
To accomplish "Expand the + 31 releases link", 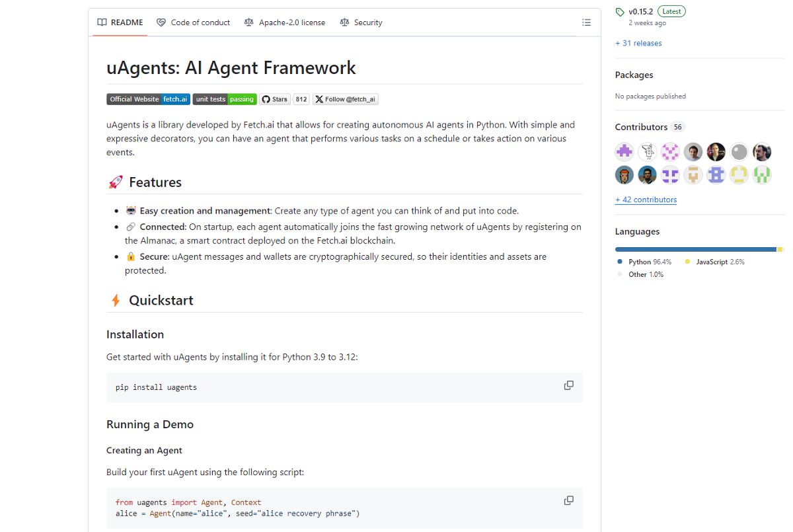I will point(638,43).
